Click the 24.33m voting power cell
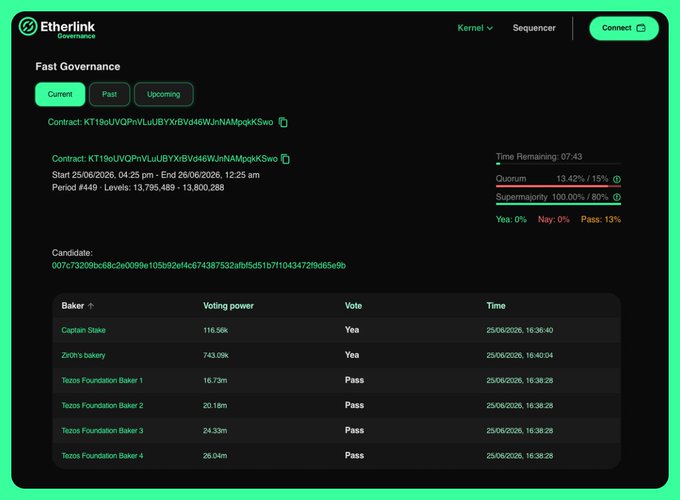680x500 pixels. (x=215, y=431)
